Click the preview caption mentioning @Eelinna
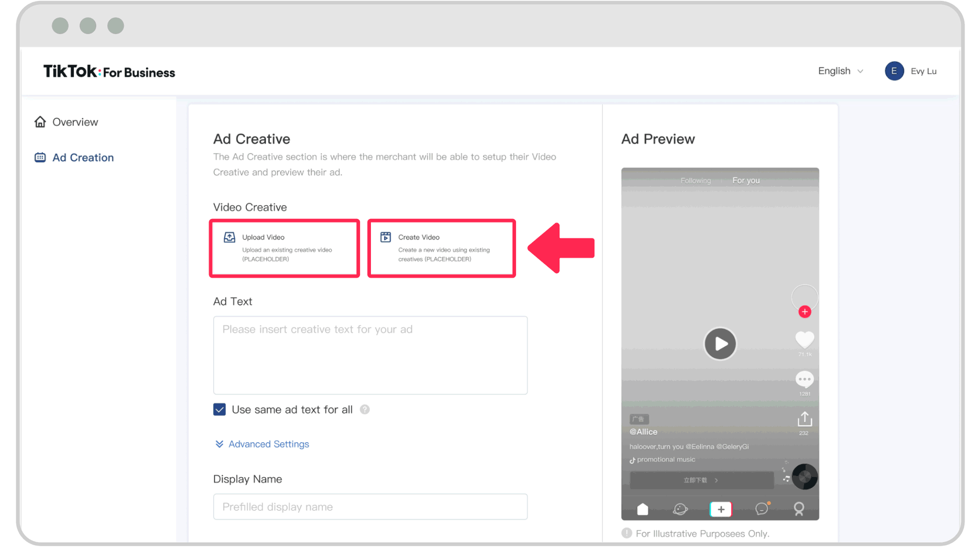Viewport: 980px width, 547px height. 689,447
